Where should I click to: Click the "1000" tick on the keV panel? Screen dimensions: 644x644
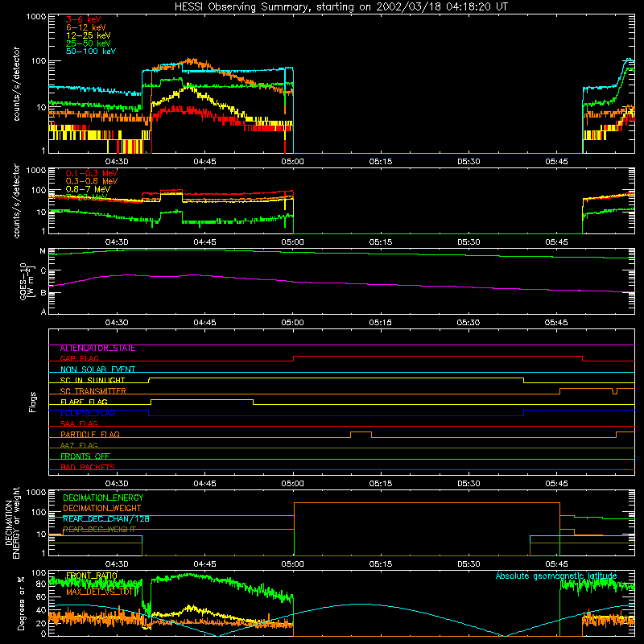[36, 17]
